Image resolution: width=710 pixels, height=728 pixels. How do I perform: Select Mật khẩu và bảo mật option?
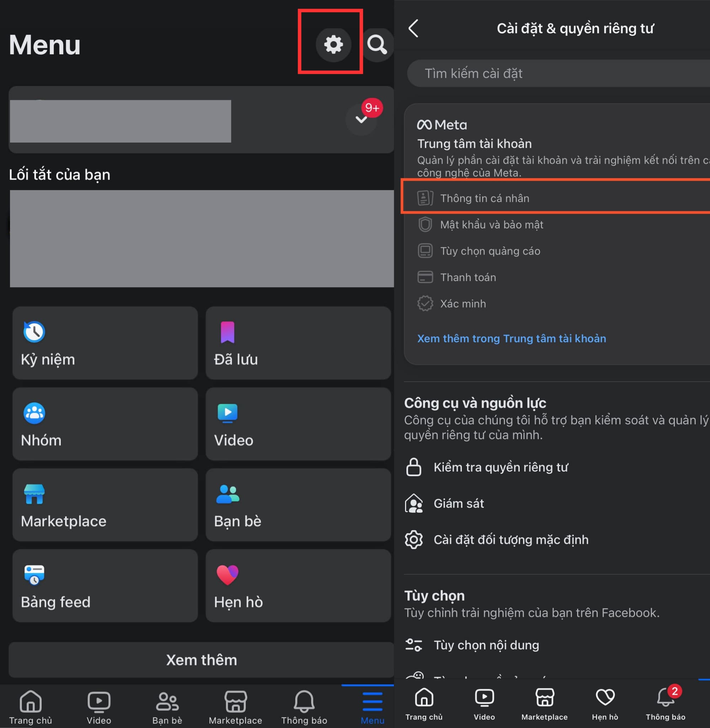492,224
